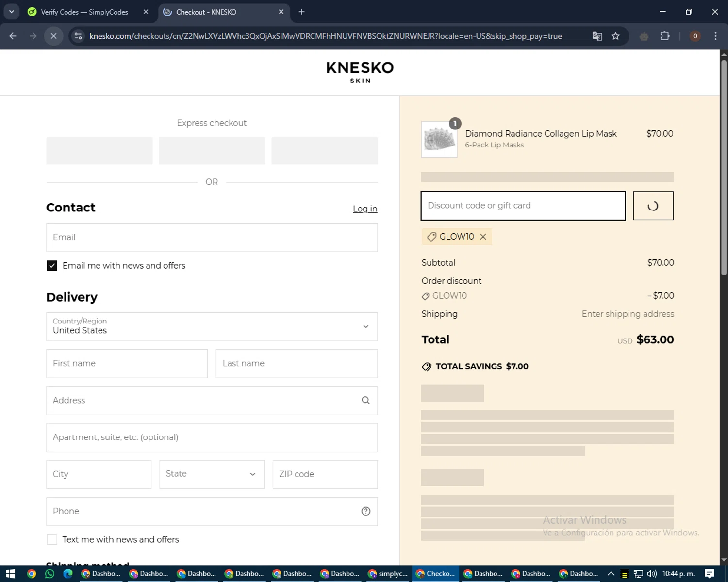Open the Country/Region dropdown
The width and height of the screenshot is (728, 582).
pyautogui.click(x=212, y=326)
